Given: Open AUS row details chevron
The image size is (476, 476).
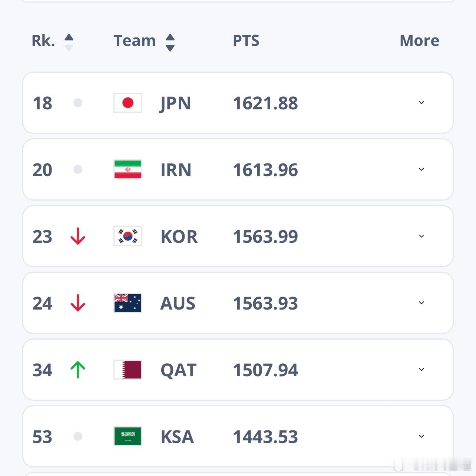Looking at the screenshot, I should coord(422,303).
